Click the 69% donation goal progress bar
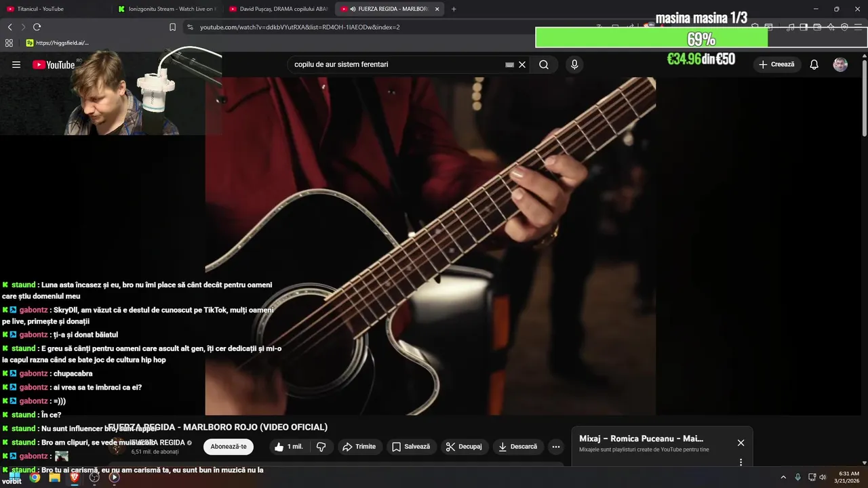868x488 pixels. (701, 38)
